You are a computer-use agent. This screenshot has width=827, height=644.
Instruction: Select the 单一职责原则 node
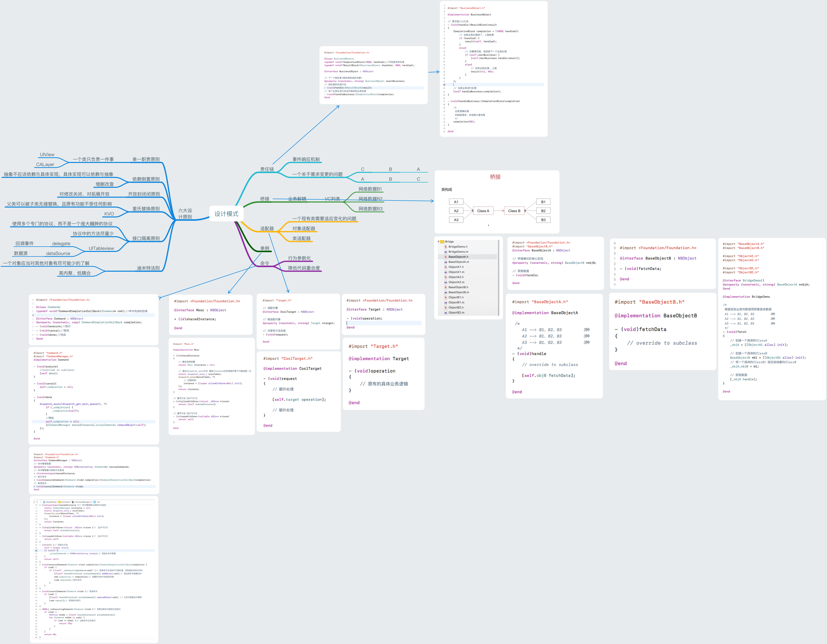(146, 159)
